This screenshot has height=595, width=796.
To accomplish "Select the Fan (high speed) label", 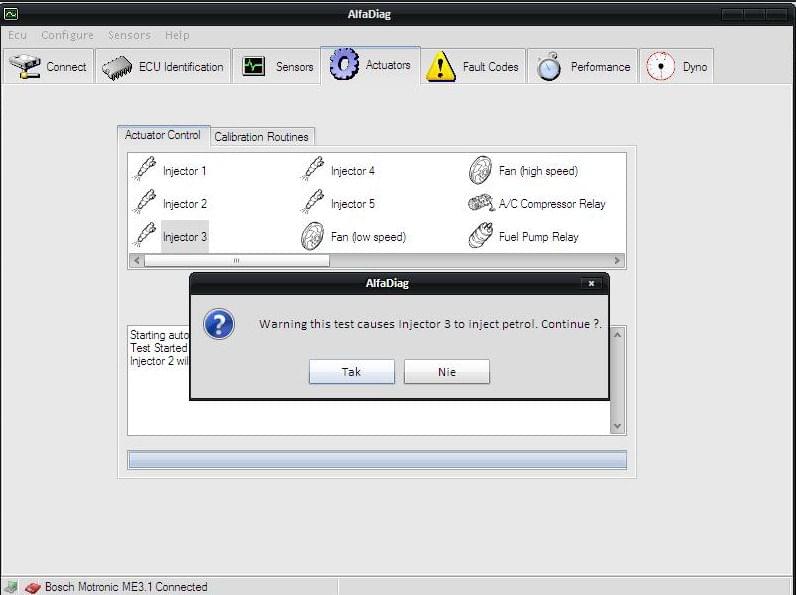I will tap(539, 171).
